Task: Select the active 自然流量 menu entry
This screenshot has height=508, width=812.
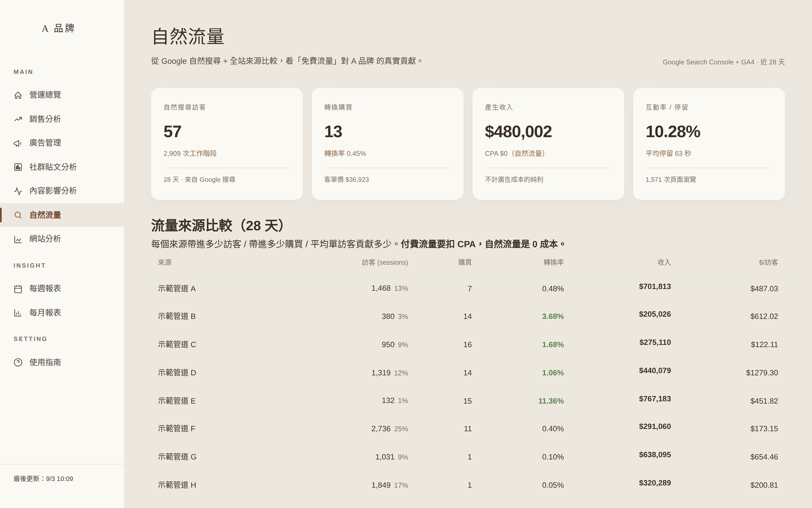Action: tap(62, 215)
